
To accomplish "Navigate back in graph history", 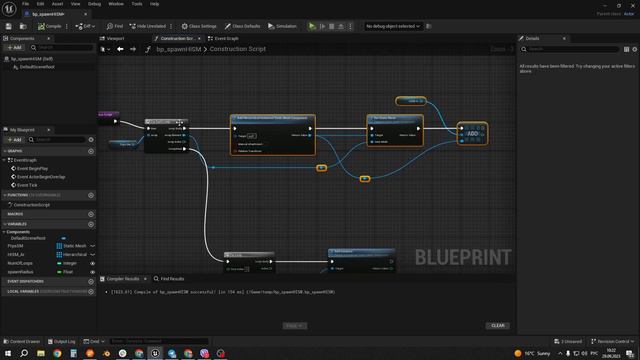I will pyautogui.click(x=120, y=49).
